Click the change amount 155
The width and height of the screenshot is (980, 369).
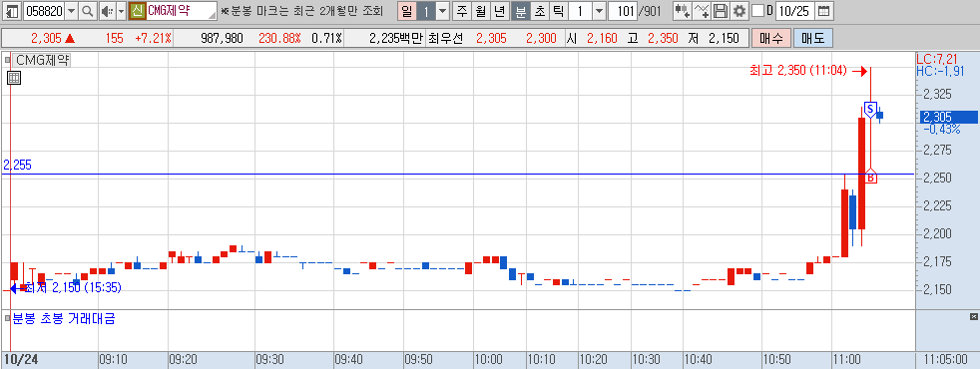click(115, 38)
